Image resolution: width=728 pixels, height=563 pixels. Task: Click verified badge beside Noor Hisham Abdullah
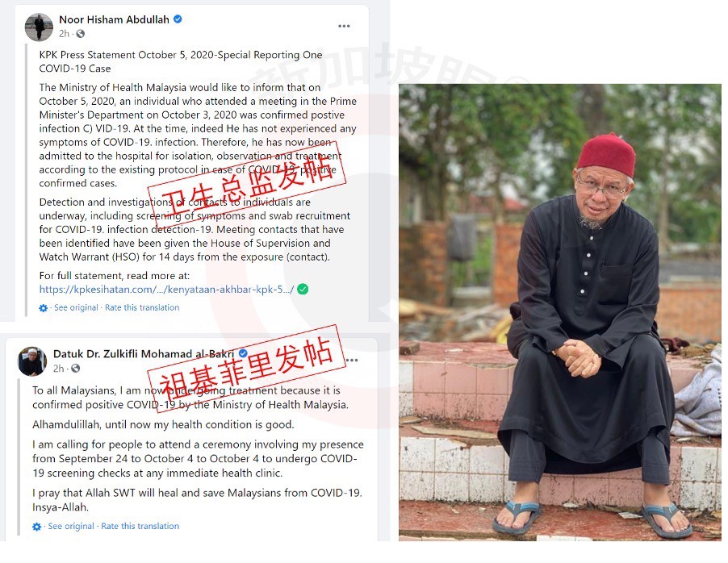[178, 19]
